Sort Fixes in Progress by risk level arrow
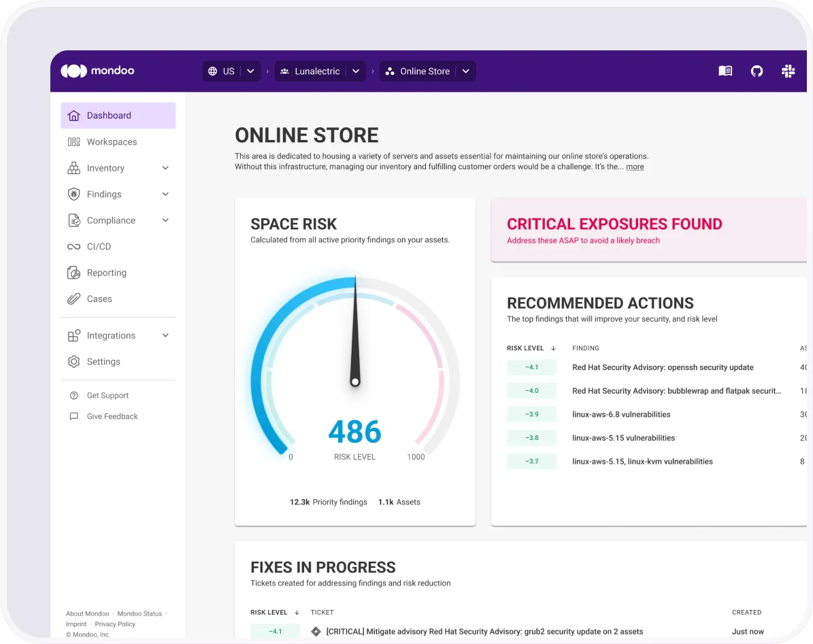This screenshot has width=813, height=644. [x=297, y=613]
